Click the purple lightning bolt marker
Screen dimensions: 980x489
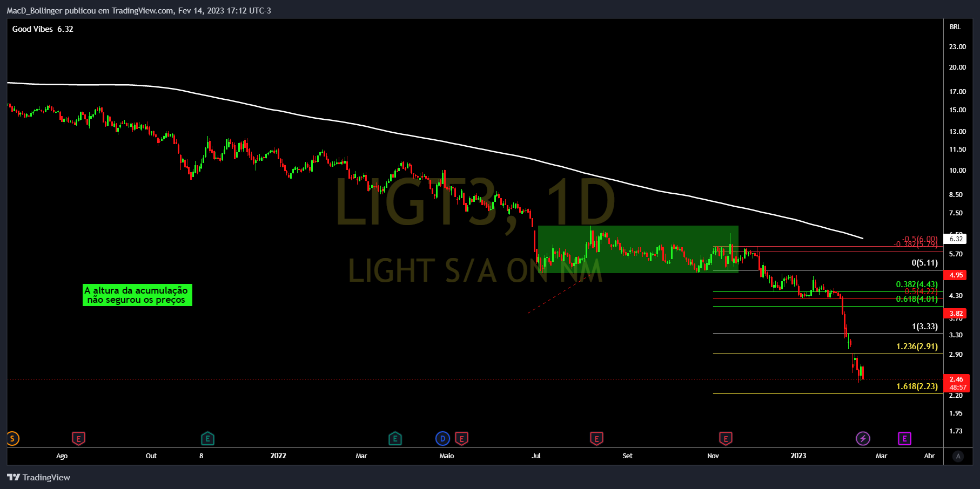click(x=863, y=439)
